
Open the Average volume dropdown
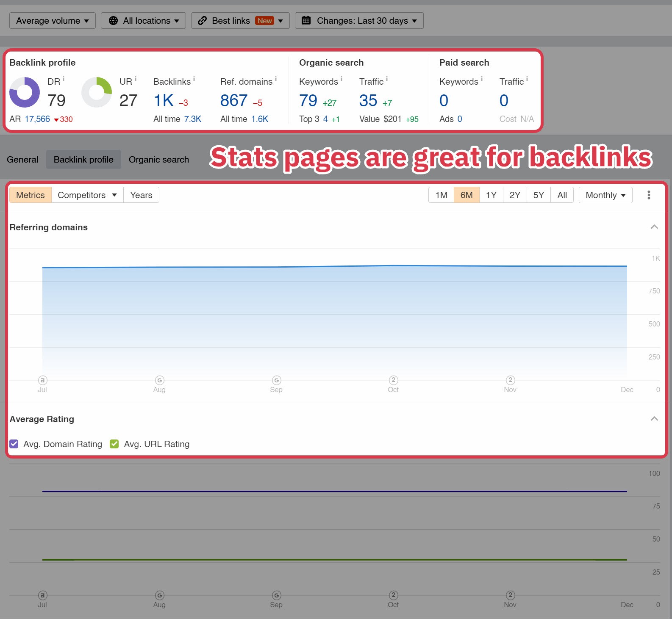click(x=53, y=21)
